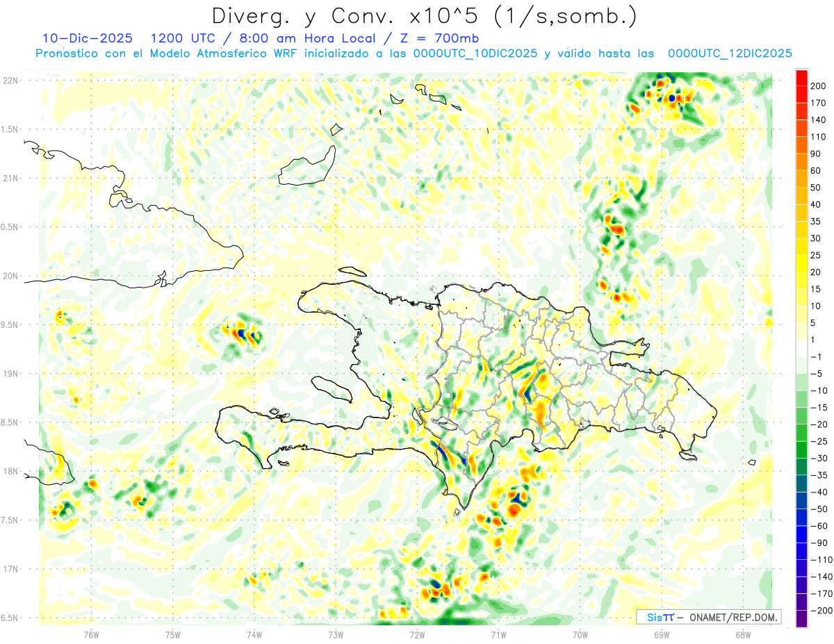Click the "0000UTC_10DIC2025" initialization time
This screenshot has width=834, height=644.
(475, 53)
